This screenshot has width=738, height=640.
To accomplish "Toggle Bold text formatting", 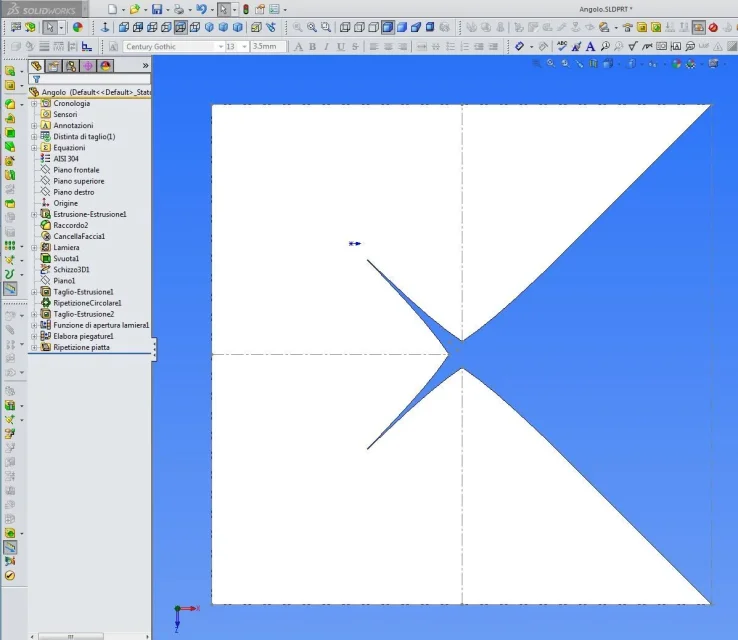I will [x=312, y=47].
